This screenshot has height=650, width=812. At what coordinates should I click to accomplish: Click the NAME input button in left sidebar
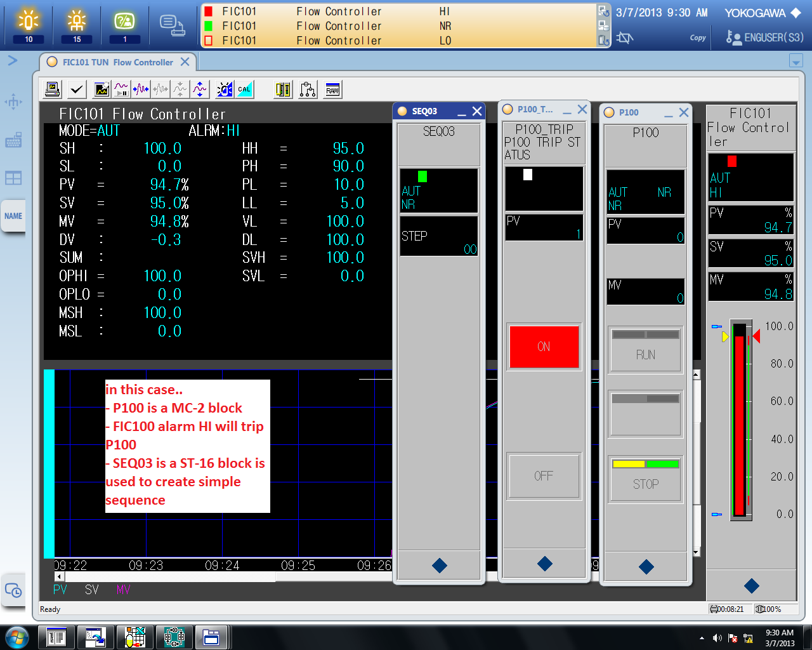coord(13,216)
